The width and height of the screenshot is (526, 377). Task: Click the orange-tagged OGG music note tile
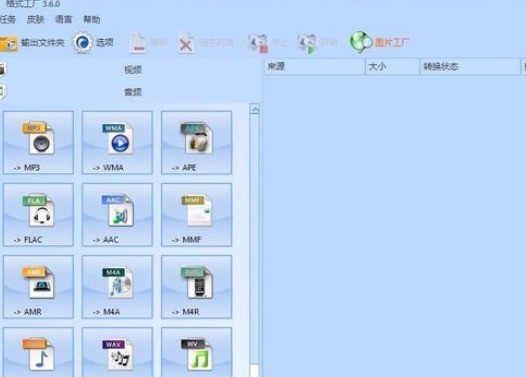pyautogui.click(x=38, y=352)
